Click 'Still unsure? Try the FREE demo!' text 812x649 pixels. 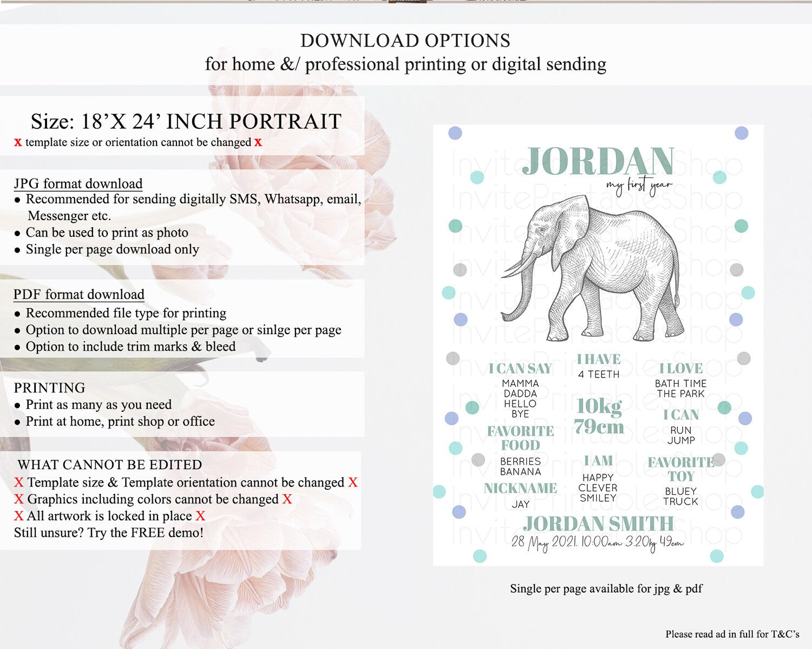109,533
